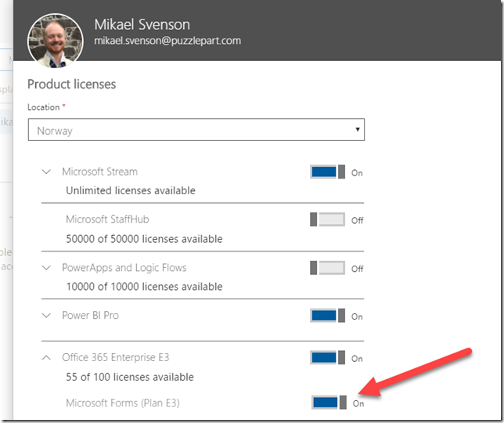This screenshot has height=423, width=504.
Task: Expand the Power BI Pro section
Action: (x=47, y=316)
